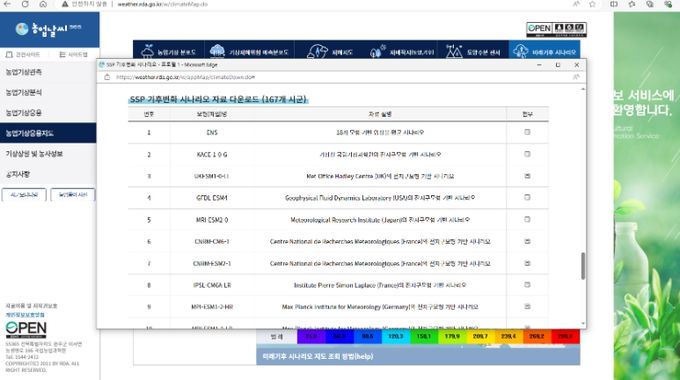The image size is (680, 380).
Task: Check the ENS row selection checkbox
Action: coord(527,132)
